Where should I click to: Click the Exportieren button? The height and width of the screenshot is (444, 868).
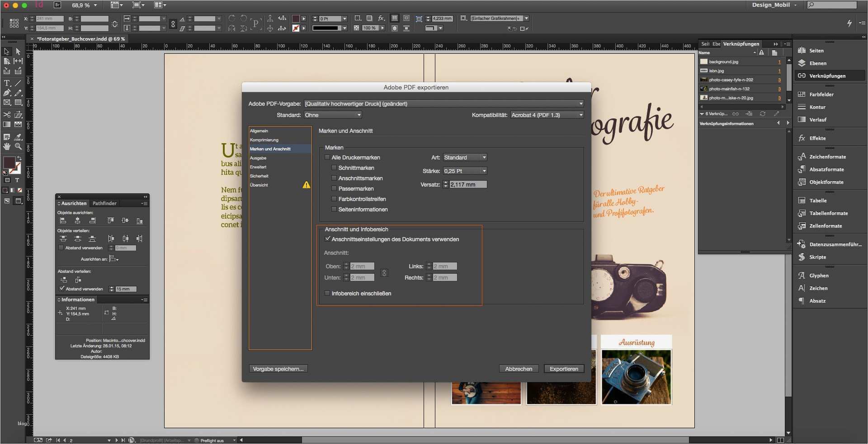[564, 369]
